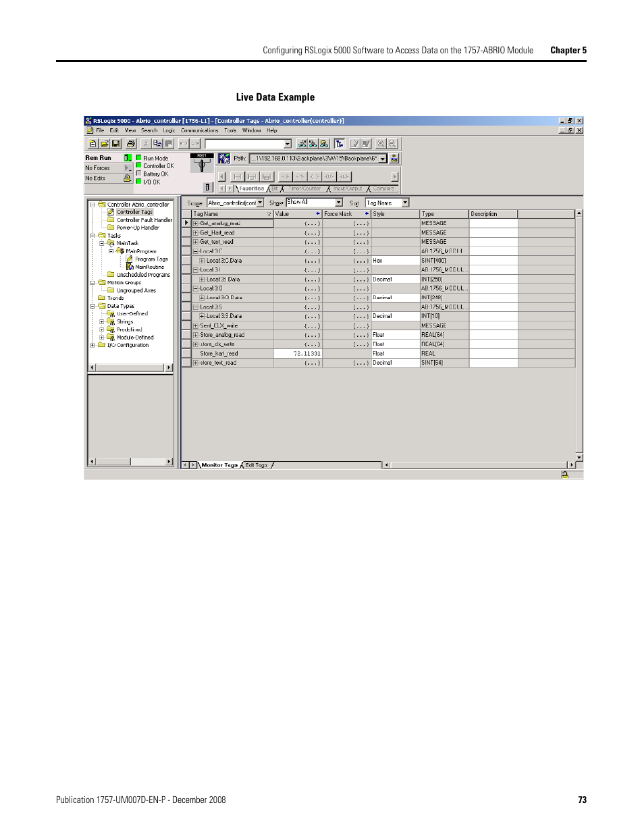The width and height of the screenshot is (644, 834).
Task: Click the Redo arrow icon
Action: pyautogui.click(x=195, y=144)
